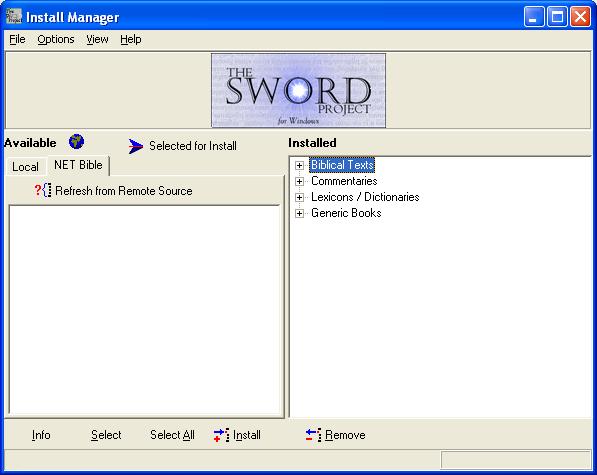This screenshot has height=475, width=597.
Task: Select Generic Books tree item
Action: (x=346, y=213)
